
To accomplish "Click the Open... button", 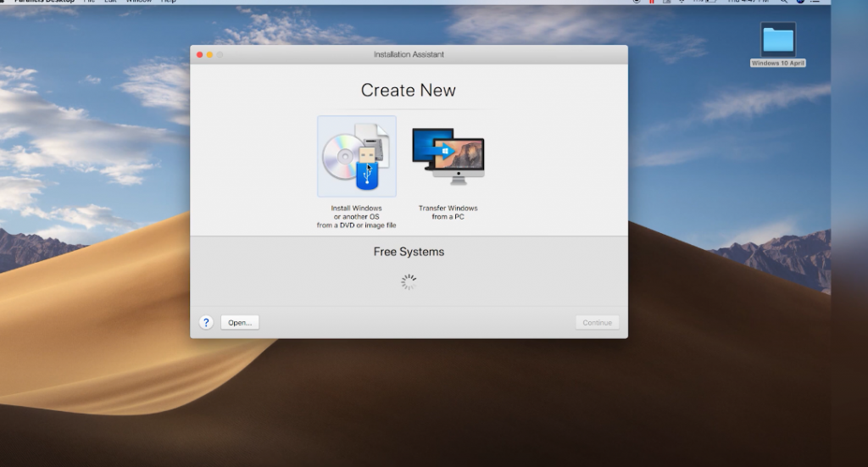I will 240,323.
